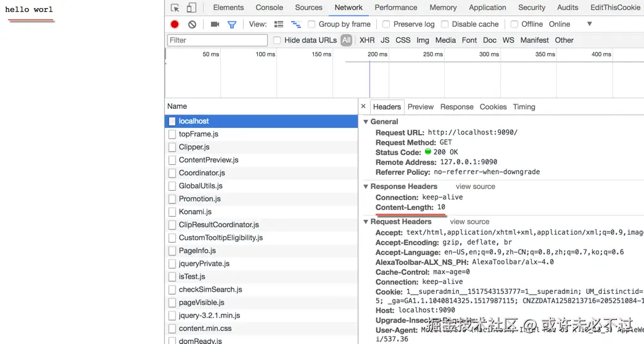
Task: Filter requests by Doc type
Action: click(490, 40)
